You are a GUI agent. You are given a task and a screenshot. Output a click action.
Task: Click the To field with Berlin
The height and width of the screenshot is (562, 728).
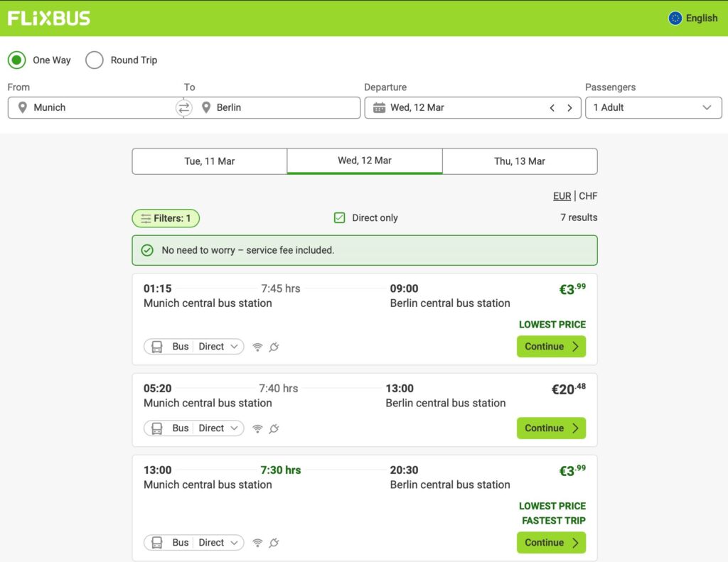tap(272, 108)
